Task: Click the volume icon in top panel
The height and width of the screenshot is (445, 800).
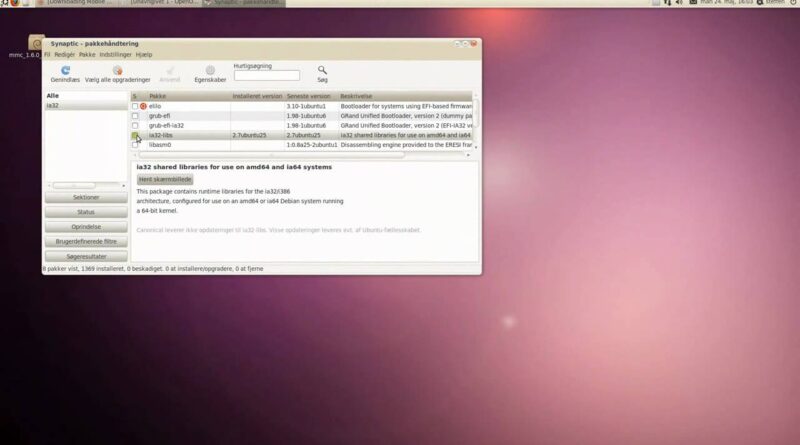Action: 679,3
